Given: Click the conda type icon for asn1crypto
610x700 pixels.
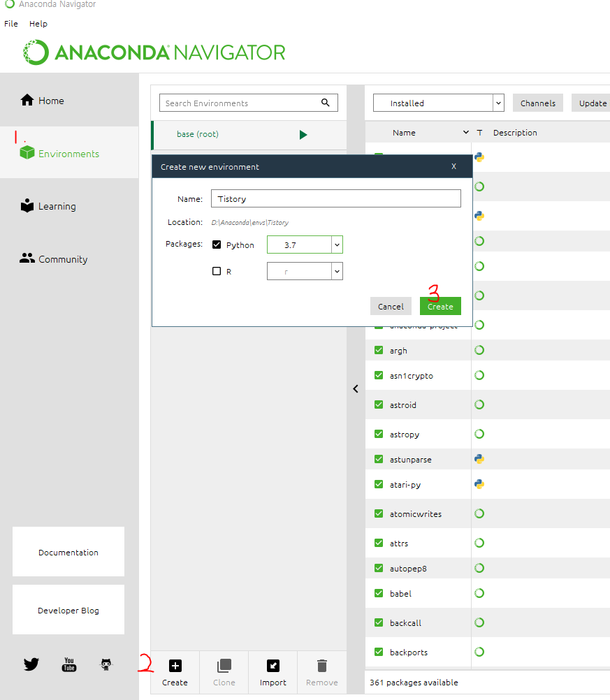Looking at the screenshot, I should (x=479, y=375).
